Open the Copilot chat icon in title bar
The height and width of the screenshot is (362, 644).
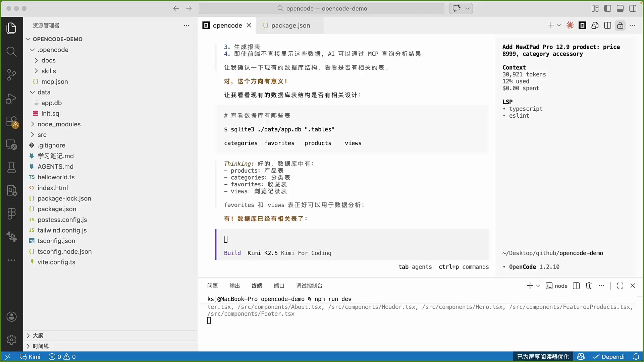457,8
